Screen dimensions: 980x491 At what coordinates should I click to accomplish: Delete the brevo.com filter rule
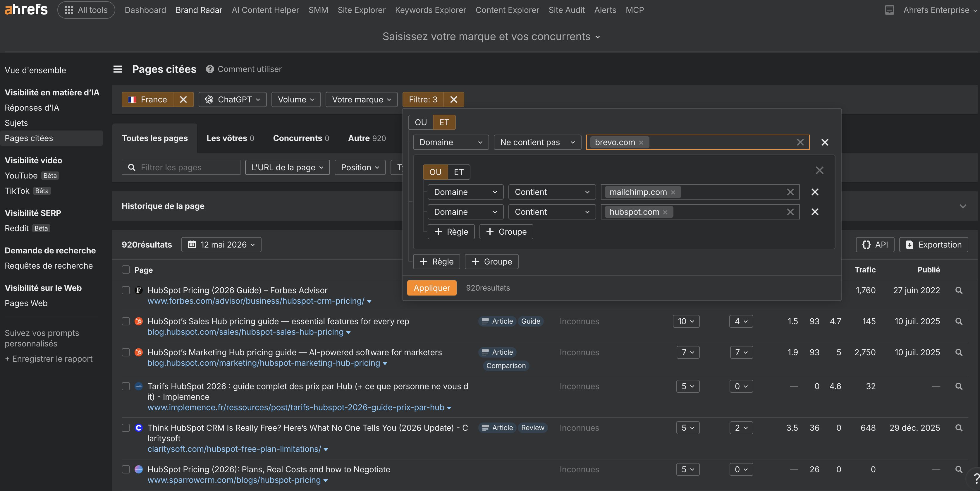824,142
